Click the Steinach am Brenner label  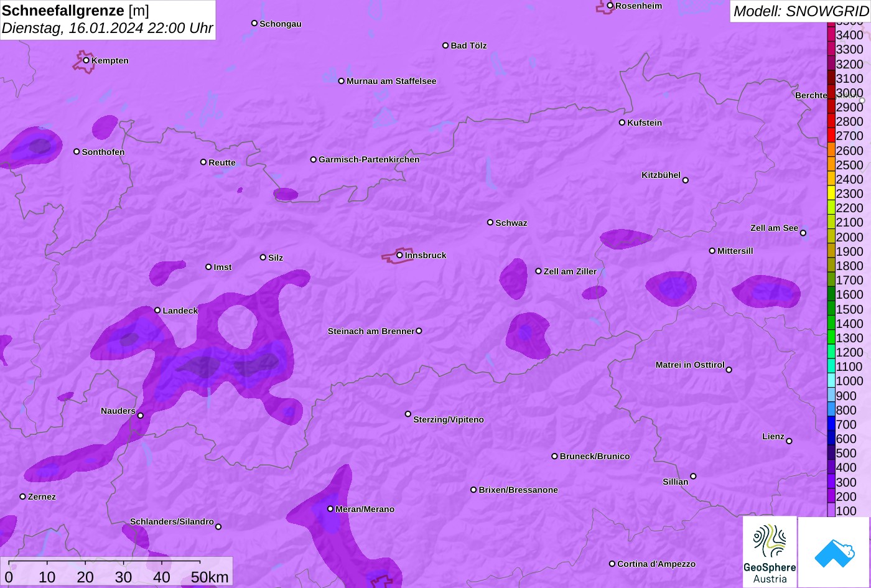coord(371,331)
